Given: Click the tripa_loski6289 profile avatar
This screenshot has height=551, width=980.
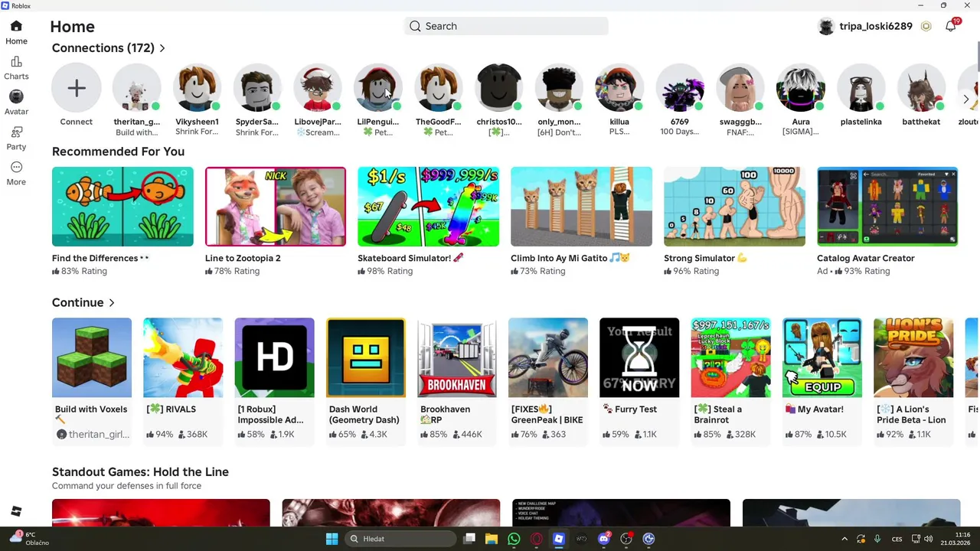Looking at the screenshot, I should (826, 26).
